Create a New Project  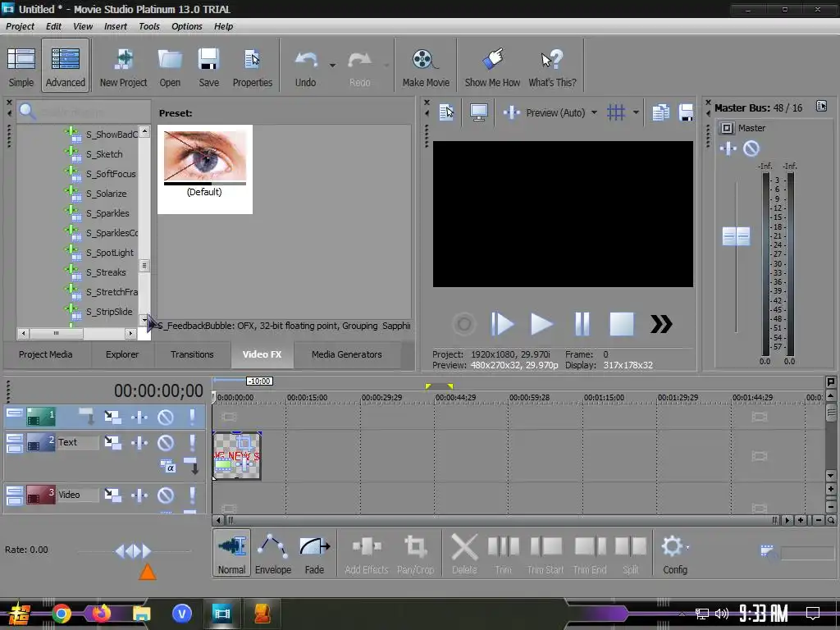tap(123, 67)
